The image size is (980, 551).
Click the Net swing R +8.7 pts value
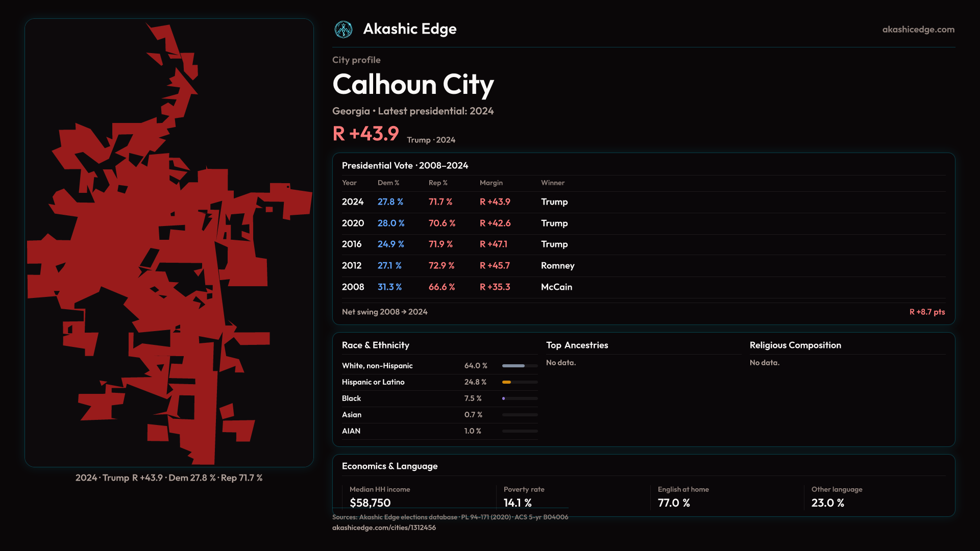(926, 312)
